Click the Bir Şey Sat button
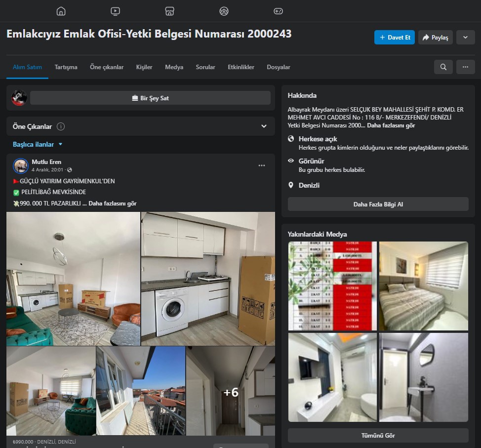Image resolution: width=481 pixels, height=448 pixels. coord(150,98)
